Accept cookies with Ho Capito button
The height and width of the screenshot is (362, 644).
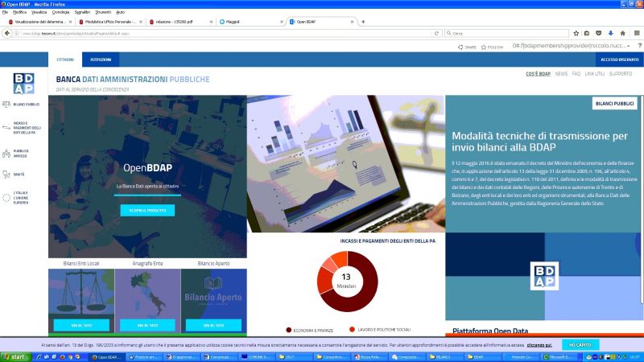pyautogui.click(x=580, y=345)
